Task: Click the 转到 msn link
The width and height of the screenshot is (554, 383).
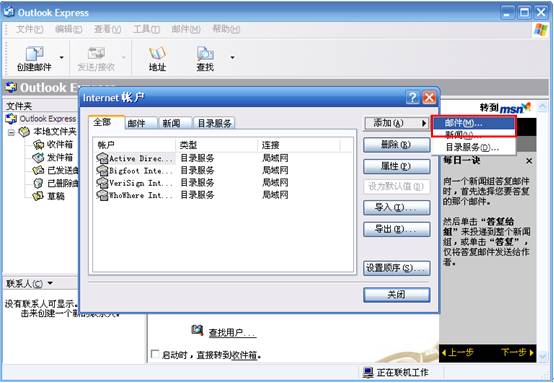Action: pyautogui.click(x=505, y=108)
